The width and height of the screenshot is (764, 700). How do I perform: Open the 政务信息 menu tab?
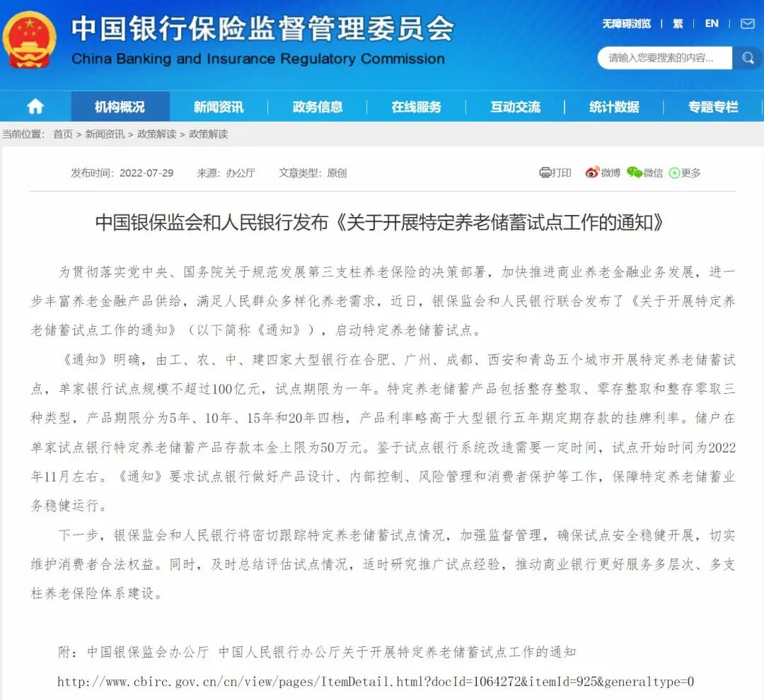pyautogui.click(x=318, y=107)
